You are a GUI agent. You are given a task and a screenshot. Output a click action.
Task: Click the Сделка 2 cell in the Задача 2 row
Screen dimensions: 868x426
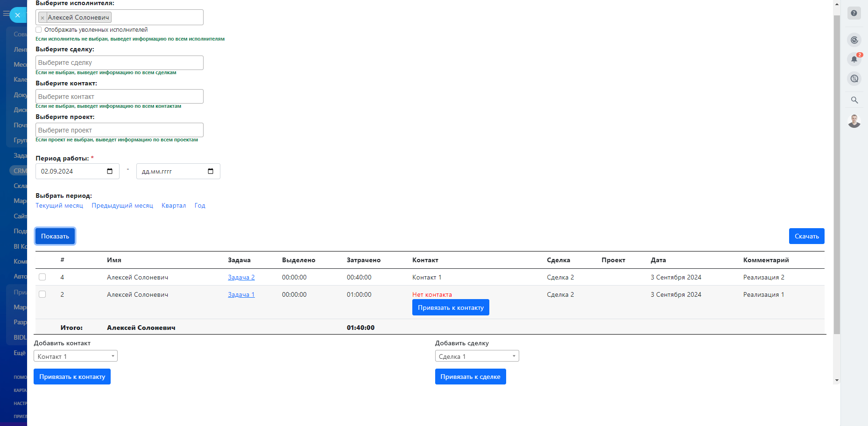pos(560,277)
